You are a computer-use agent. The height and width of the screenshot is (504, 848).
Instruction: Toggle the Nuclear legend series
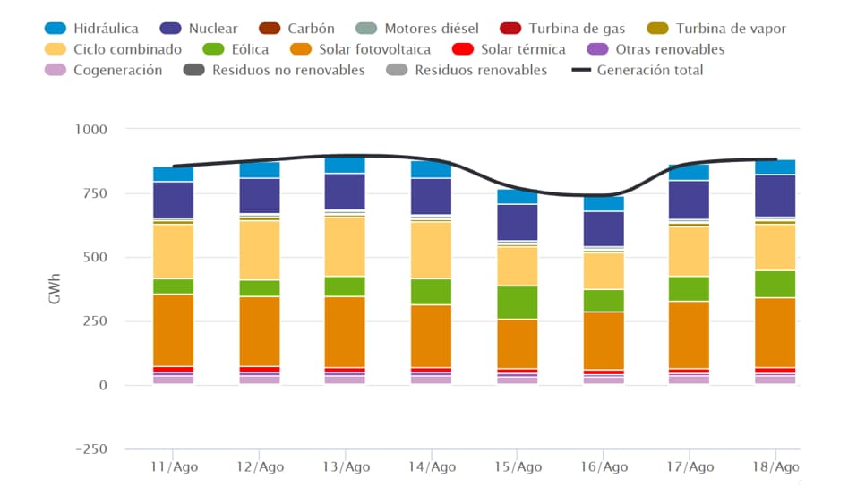[x=198, y=28]
